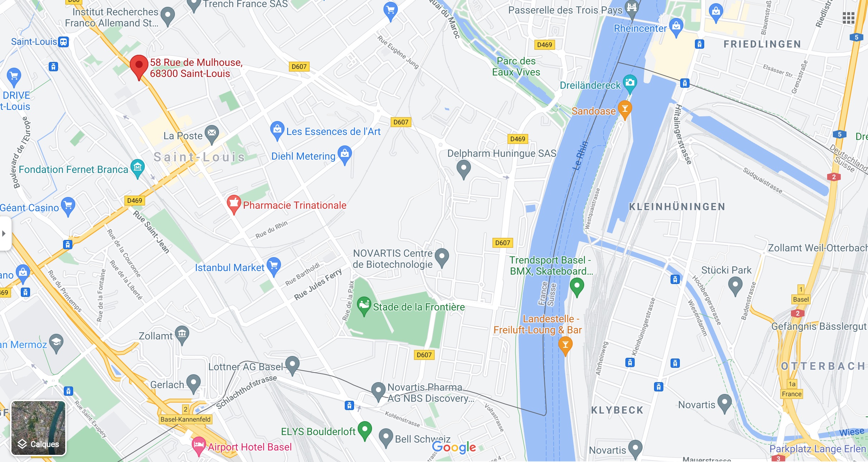Screen dimensions: 868x462
Task: Expand the collapsed side panel arrow
Action: 4,234
